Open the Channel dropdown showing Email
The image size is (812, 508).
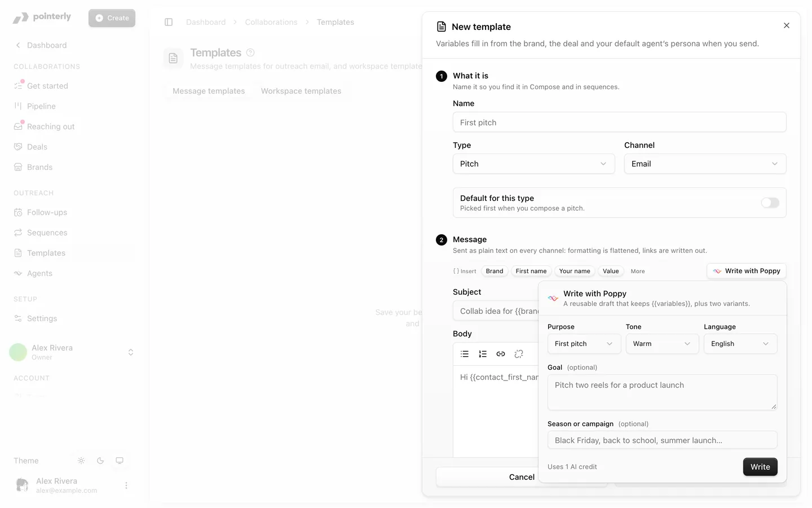coord(705,164)
